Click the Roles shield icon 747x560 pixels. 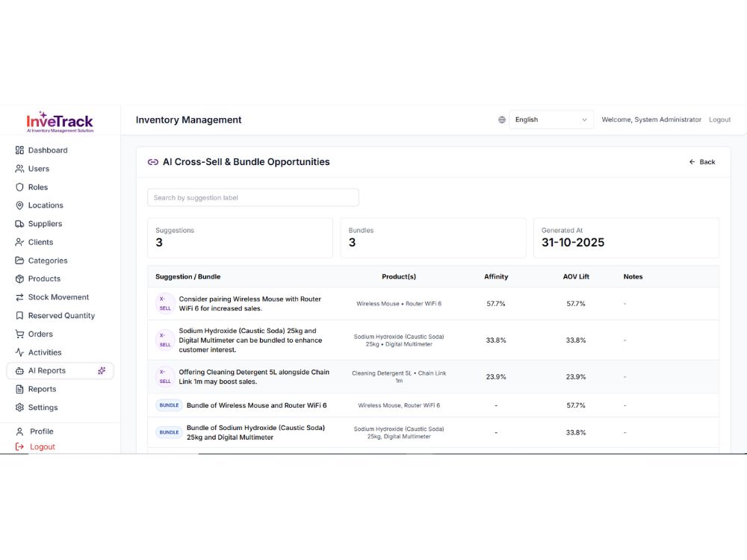19,187
